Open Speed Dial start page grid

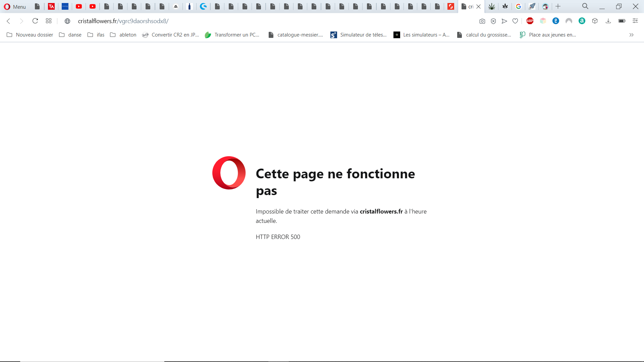pyautogui.click(x=49, y=21)
